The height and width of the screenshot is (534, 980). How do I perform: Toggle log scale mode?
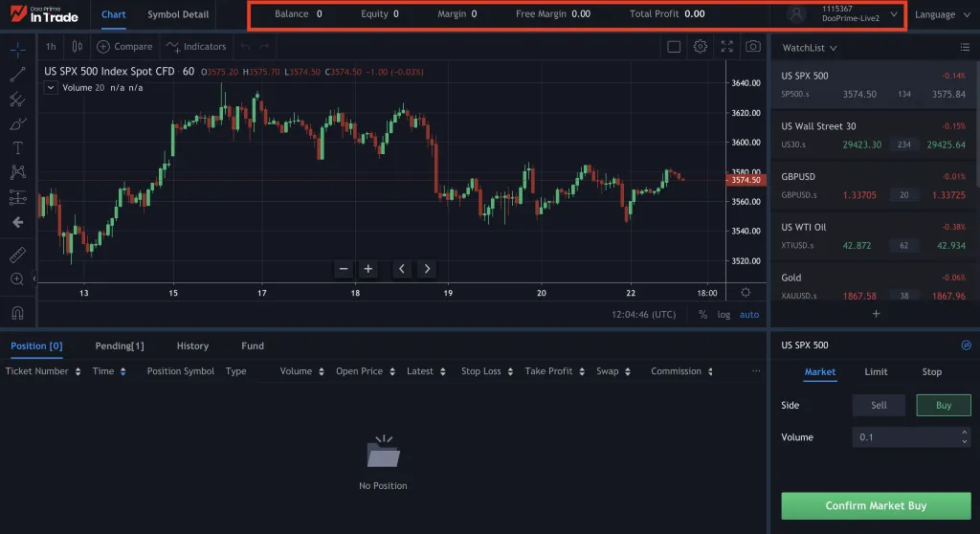click(724, 315)
